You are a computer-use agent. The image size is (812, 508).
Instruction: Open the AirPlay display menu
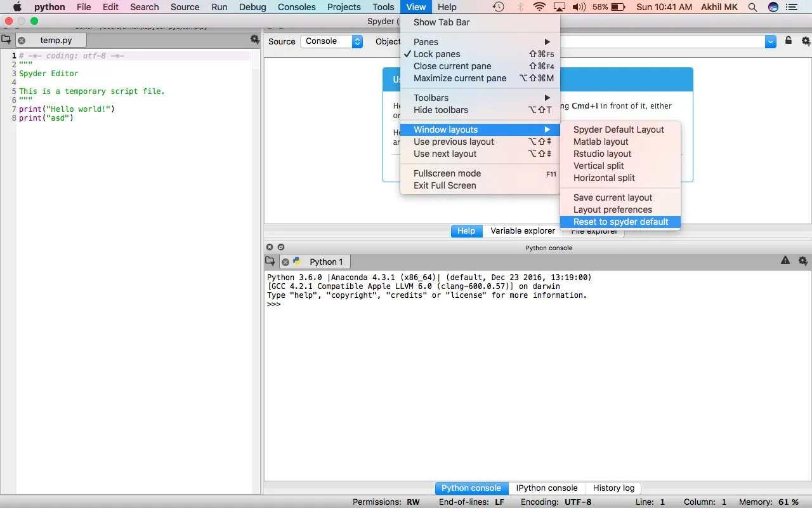click(559, 7)
